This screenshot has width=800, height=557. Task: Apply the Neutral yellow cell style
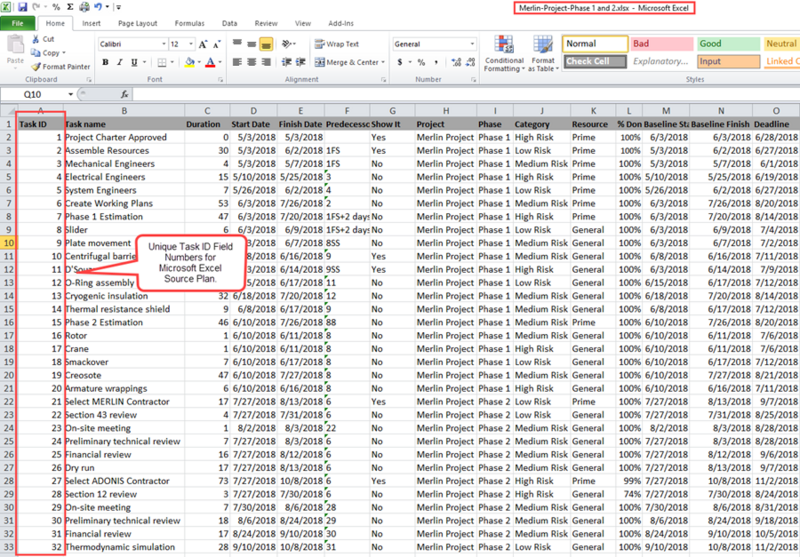pyautogui.click(x=782, y=44)
